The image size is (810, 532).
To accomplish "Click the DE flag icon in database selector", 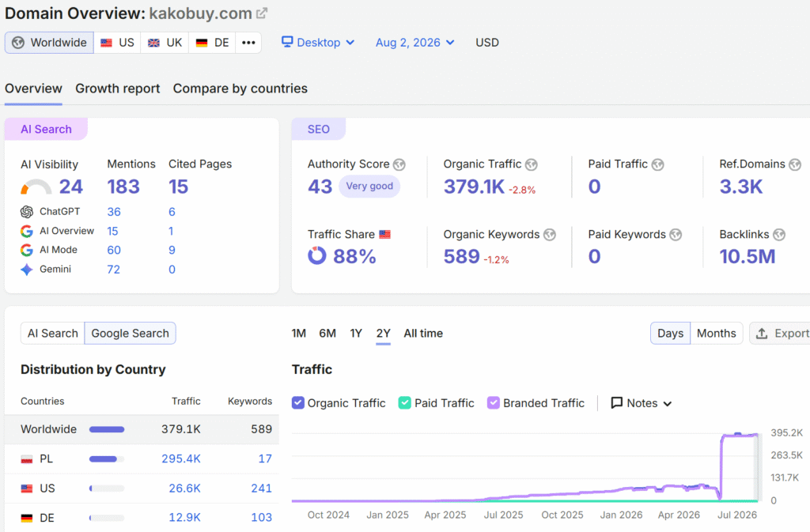I will (202, 43).
